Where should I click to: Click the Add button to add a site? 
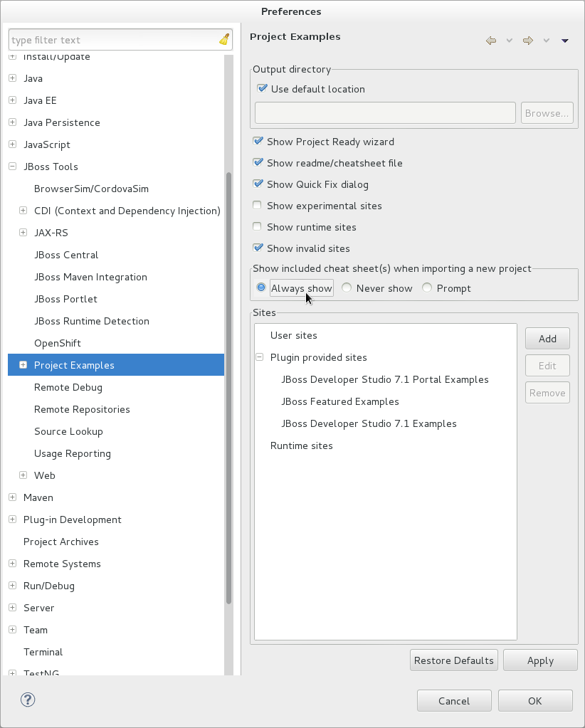pyautogui.click(x=547, y=338)
